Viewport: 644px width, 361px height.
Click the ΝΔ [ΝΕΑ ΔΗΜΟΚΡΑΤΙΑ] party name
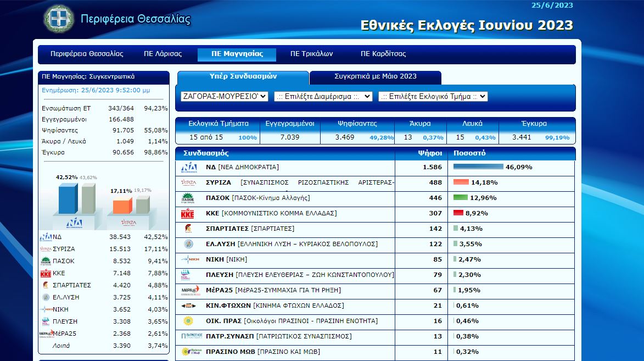[x=242, y=167]
